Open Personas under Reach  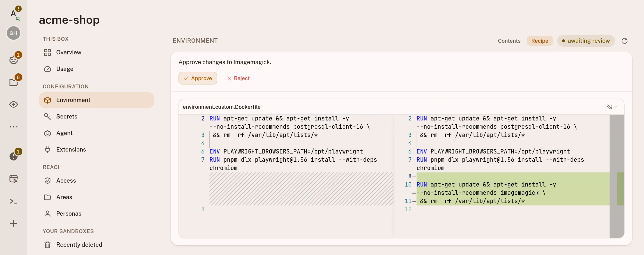(x=96, y=214)
